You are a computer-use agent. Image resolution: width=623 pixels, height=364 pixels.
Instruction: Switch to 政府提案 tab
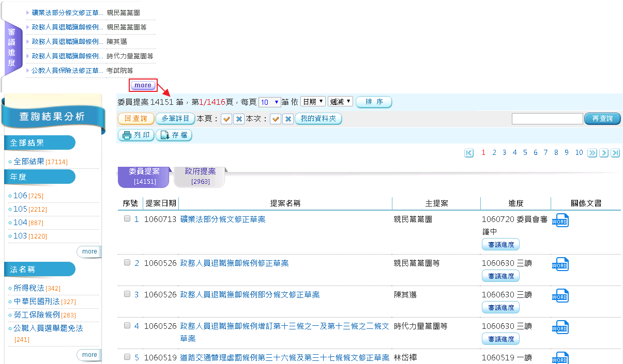pyautogui.click(x=200, y=176)
